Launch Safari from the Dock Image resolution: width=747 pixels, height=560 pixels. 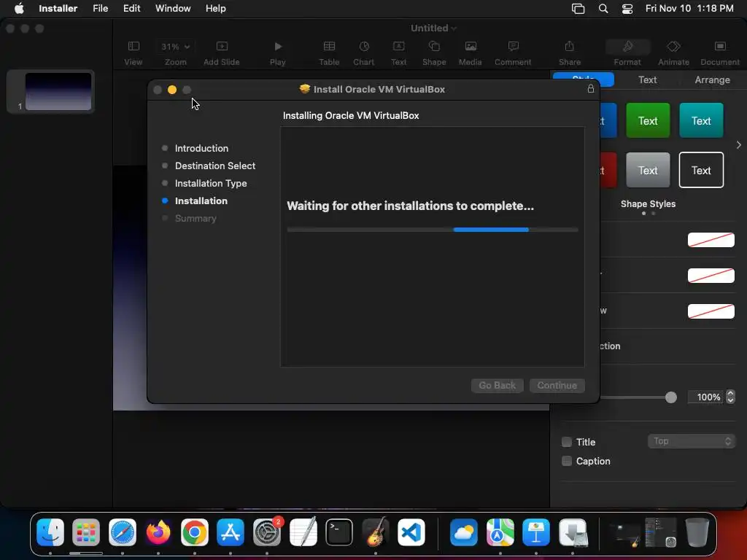tap(123, 532)
